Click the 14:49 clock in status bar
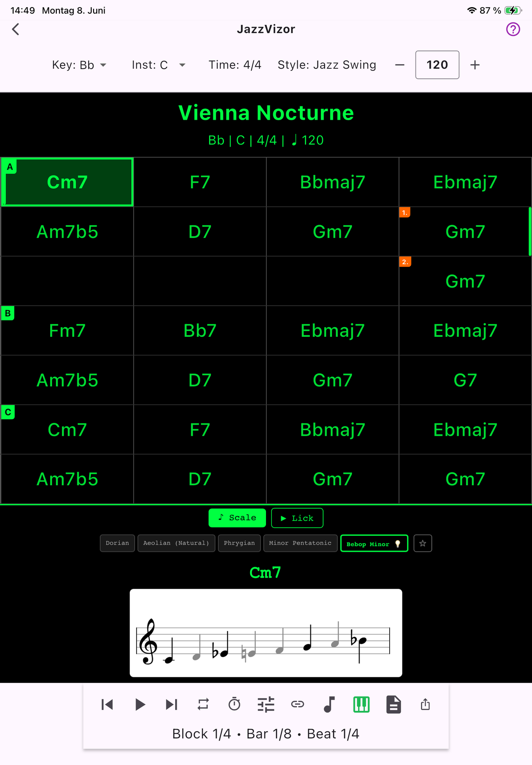 coord(23,10)
